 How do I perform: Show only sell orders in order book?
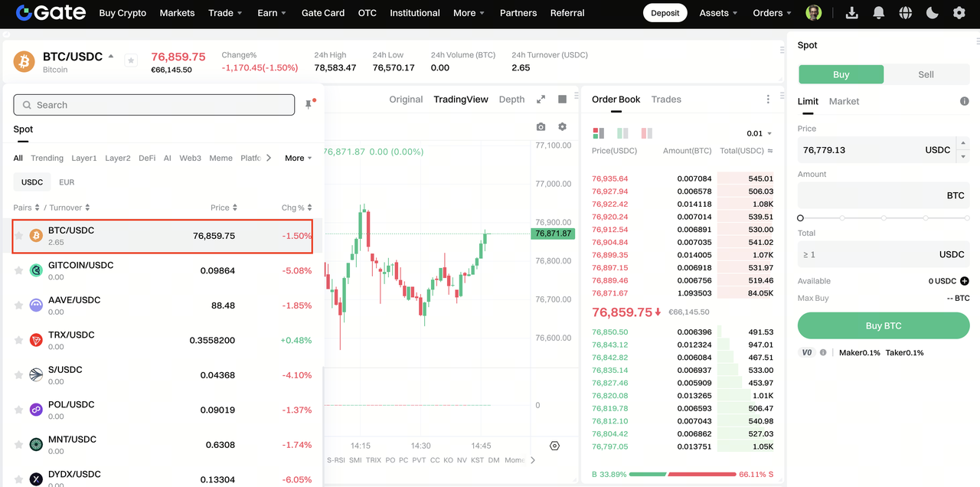646,133
